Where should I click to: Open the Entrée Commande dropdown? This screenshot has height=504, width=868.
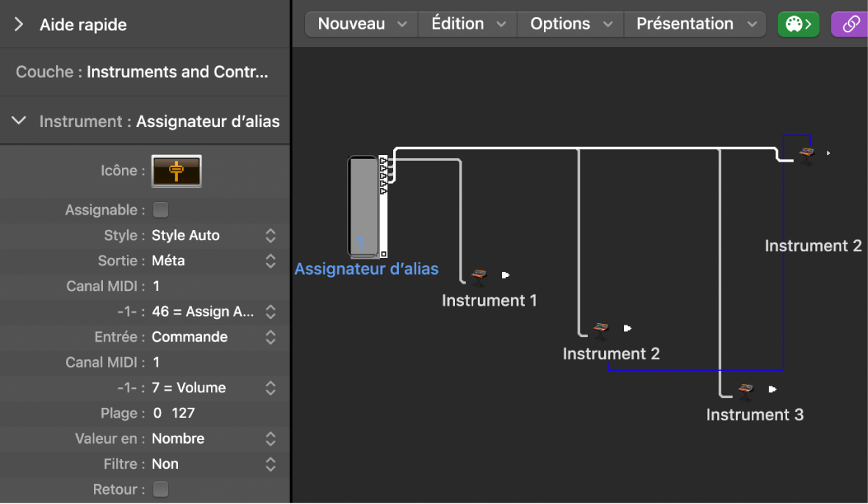click(x=213, y=337)
